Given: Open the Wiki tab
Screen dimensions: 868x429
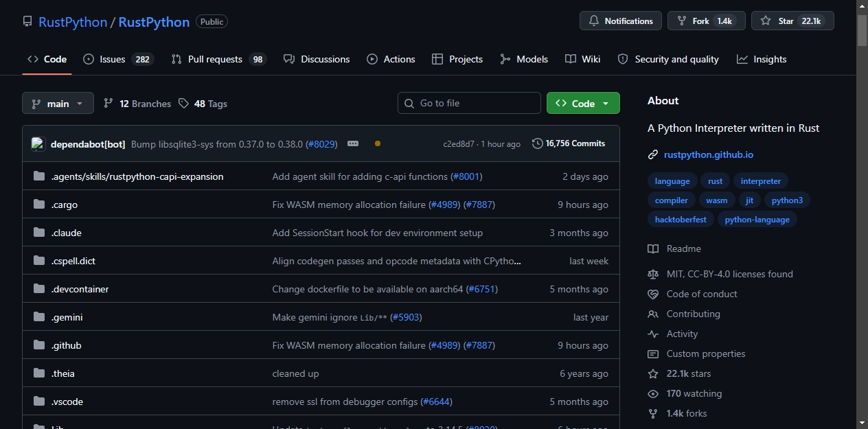Looking at the screenshot, I should (x=583, y=59).
